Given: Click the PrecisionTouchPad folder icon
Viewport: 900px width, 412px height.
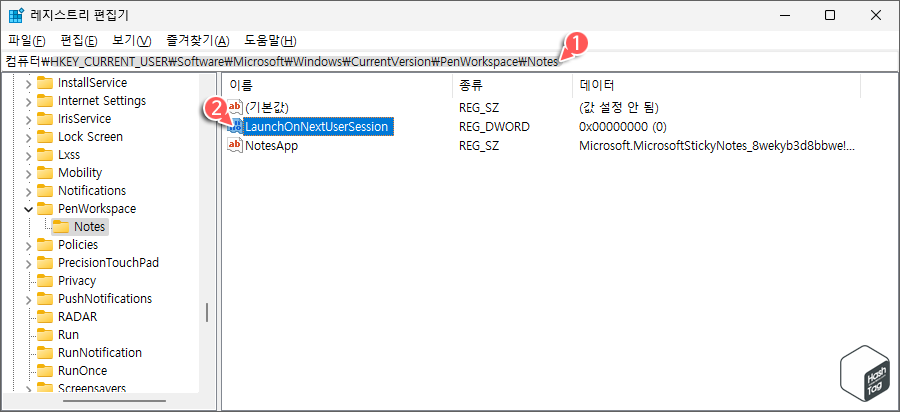Looking at the screenshot, I should point(45,263).
